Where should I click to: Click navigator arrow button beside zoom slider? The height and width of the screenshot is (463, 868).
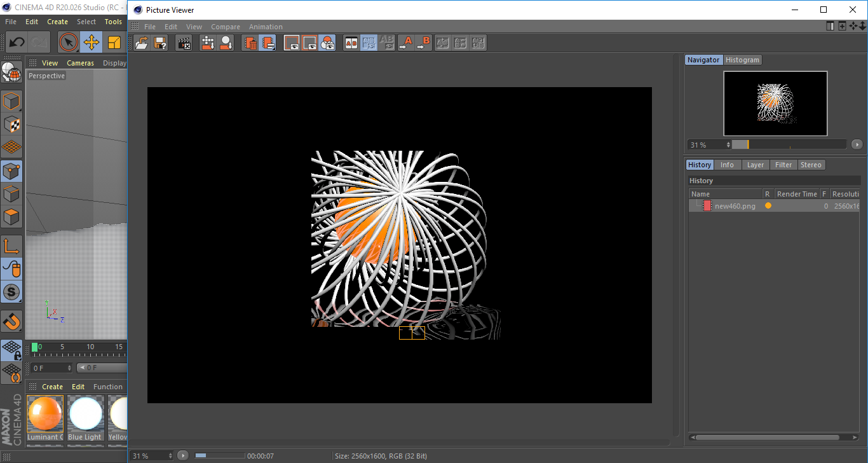tap(857, 144)
